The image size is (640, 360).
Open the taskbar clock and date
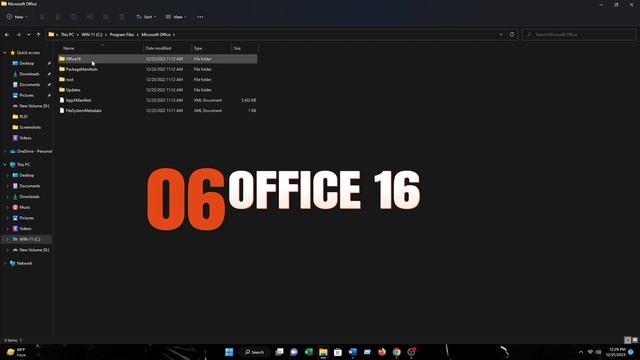(x=616, y=352)
